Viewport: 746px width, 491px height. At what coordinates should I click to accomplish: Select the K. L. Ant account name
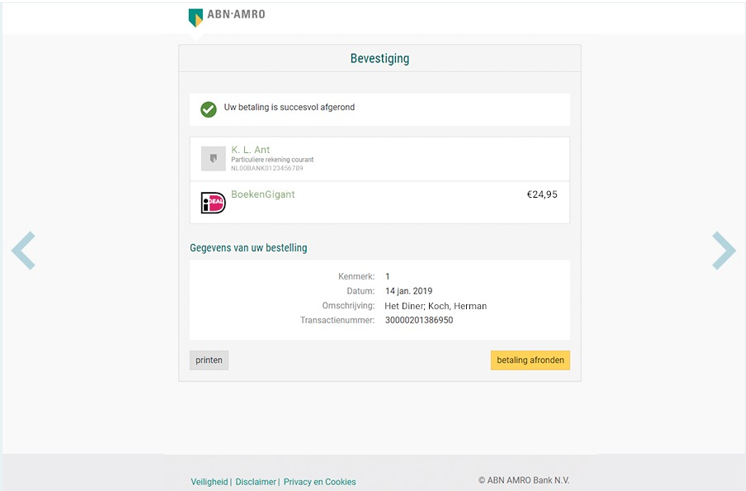coord(250,150)
